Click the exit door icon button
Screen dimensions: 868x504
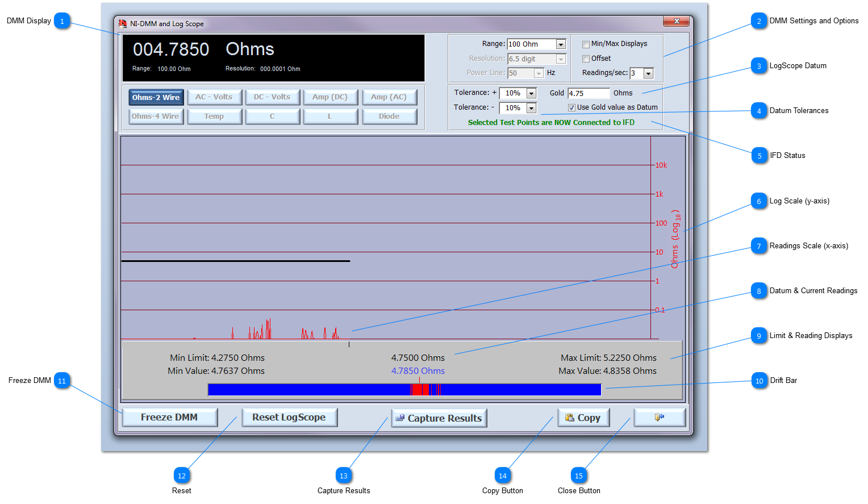[x=660, y=417]
